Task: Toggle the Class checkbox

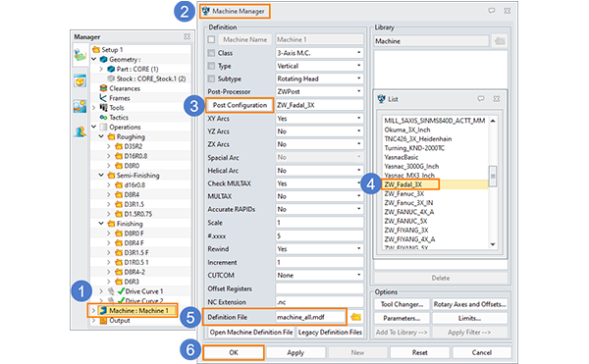Action: pos(211,53)
